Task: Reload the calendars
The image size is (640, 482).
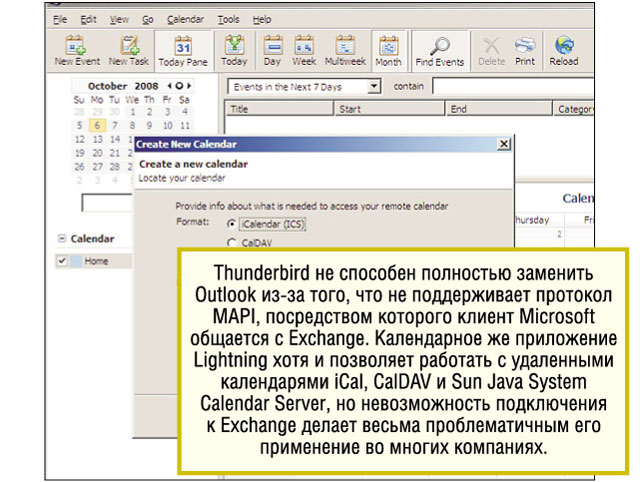Action: tap(564, 51)
